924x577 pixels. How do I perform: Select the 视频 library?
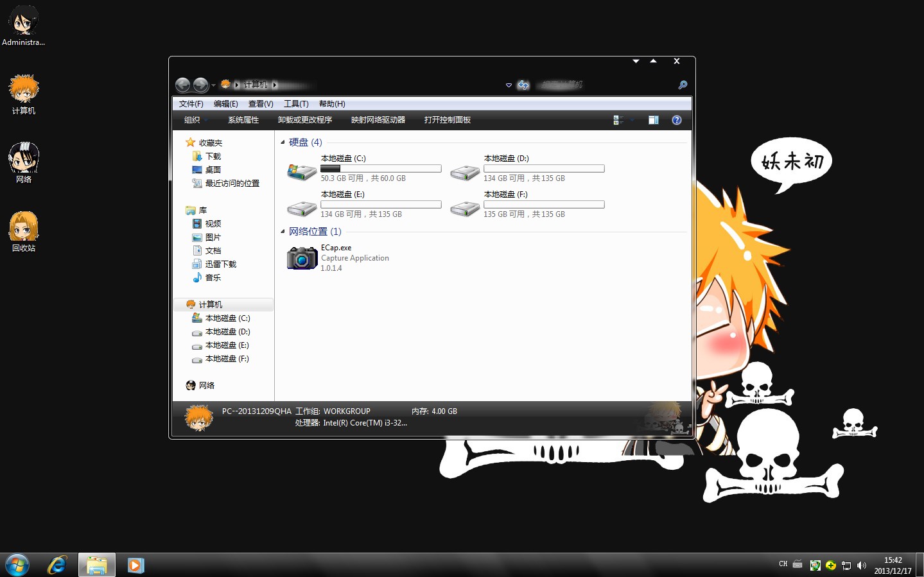pyautogui.click(x=213, y=224)
